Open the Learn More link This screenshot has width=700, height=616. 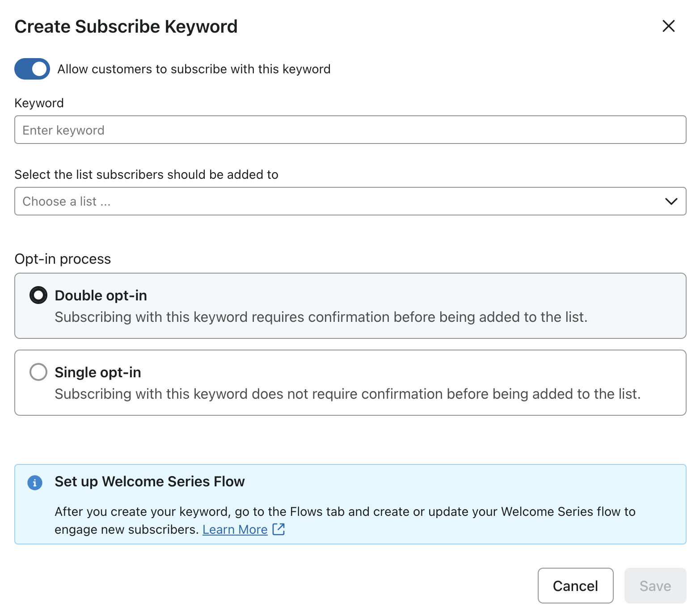click(235, 529)
